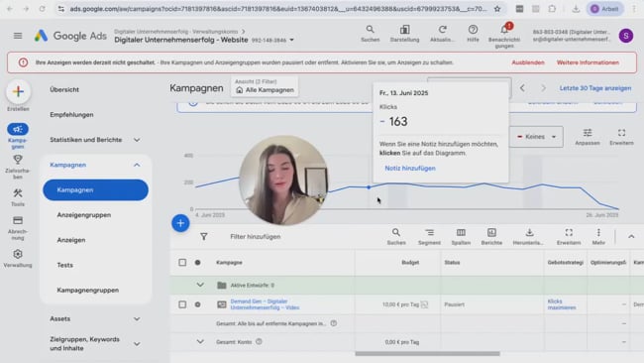The width and height of the screenshot is (644, 363).
Task: Expand Zielgruppen, Keywords und Inhalte section
Action: [137, 344]
